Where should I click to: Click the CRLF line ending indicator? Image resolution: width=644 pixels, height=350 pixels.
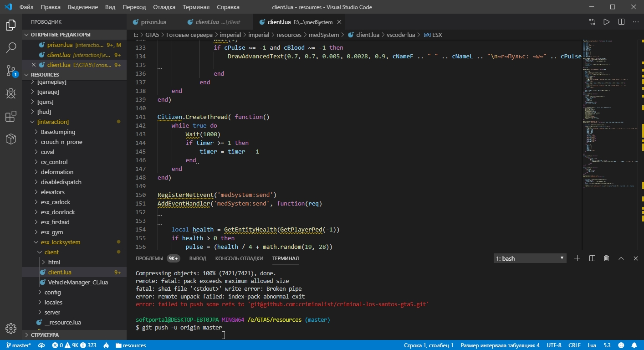(x=574, y=345)
